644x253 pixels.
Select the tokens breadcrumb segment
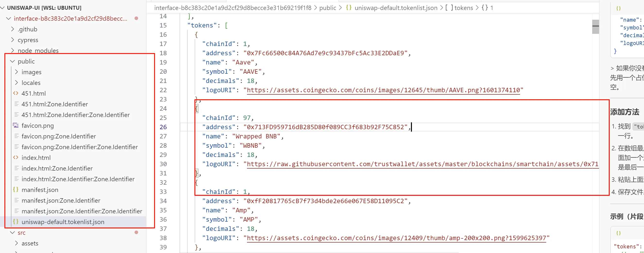click(463, 8)
